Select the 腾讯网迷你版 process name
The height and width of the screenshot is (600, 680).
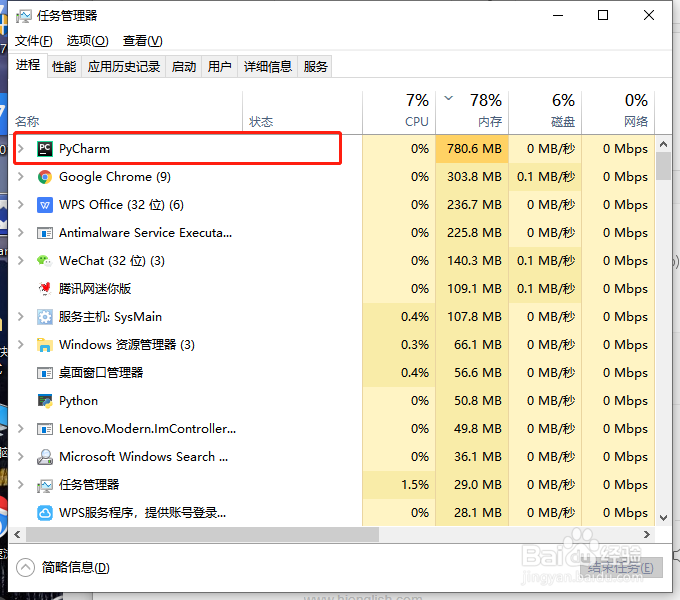(95, 289)
